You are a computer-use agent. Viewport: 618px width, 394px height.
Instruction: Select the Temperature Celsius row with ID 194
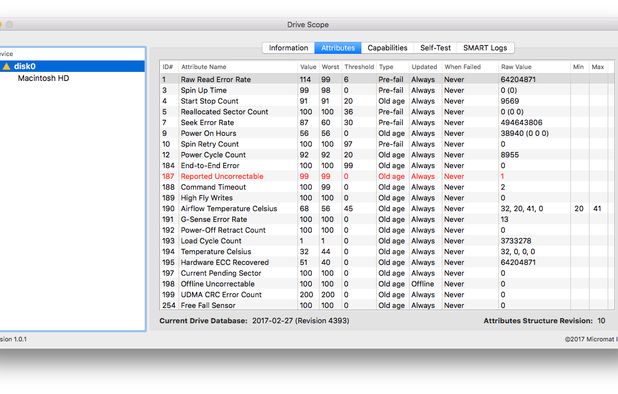pyautogui.click(x=387, y=252)
